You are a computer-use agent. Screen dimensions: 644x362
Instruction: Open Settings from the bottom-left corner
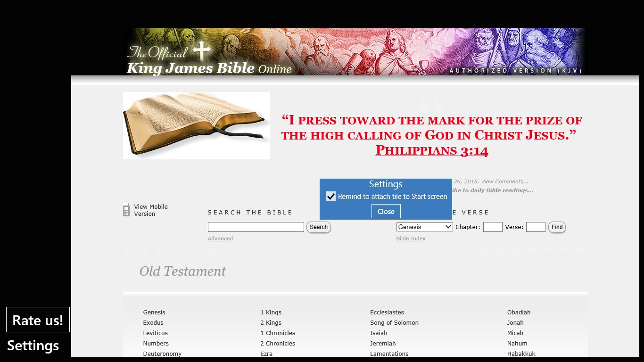[x=33, y=346]
